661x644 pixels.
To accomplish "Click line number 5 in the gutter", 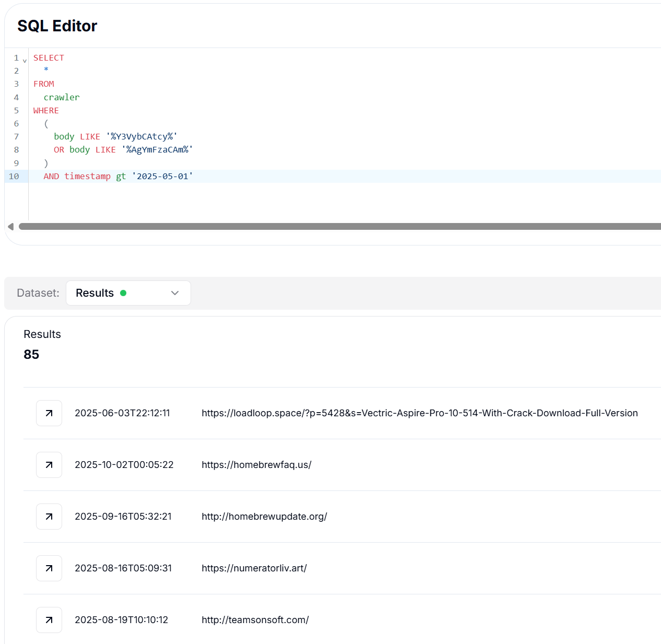I will coord(16,111).
